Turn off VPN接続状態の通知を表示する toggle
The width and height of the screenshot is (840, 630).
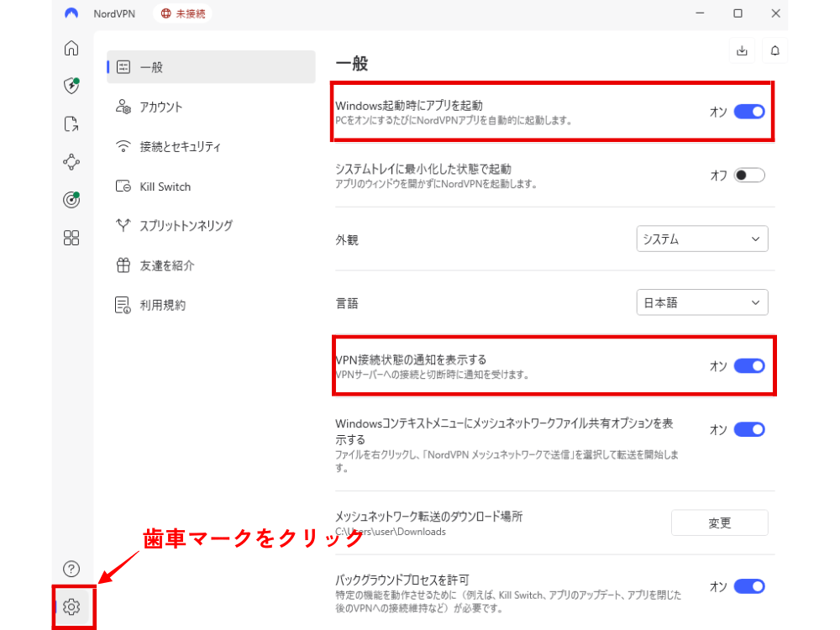pyautogui.click(x=749, y=365)
